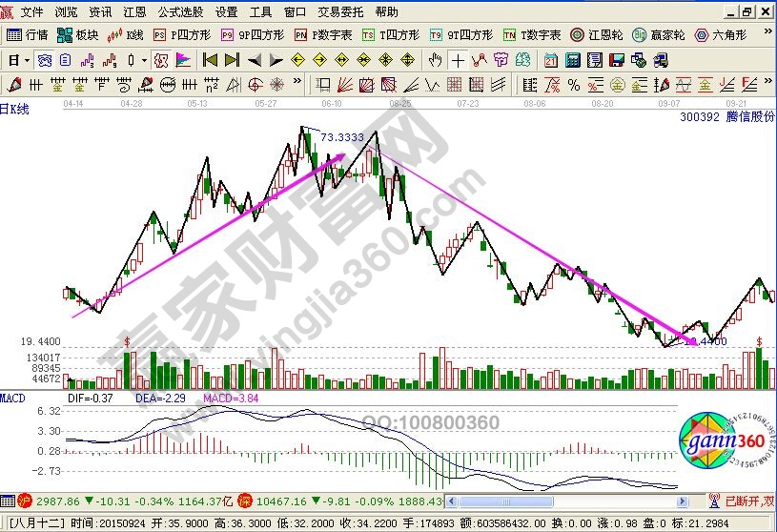Open the 行情 quotes view

tap(27, 34)
